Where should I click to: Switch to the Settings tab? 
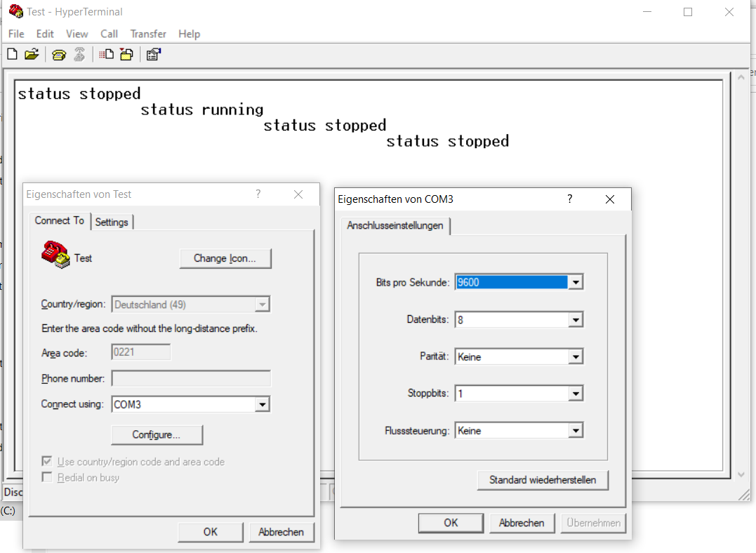point(112,222)
